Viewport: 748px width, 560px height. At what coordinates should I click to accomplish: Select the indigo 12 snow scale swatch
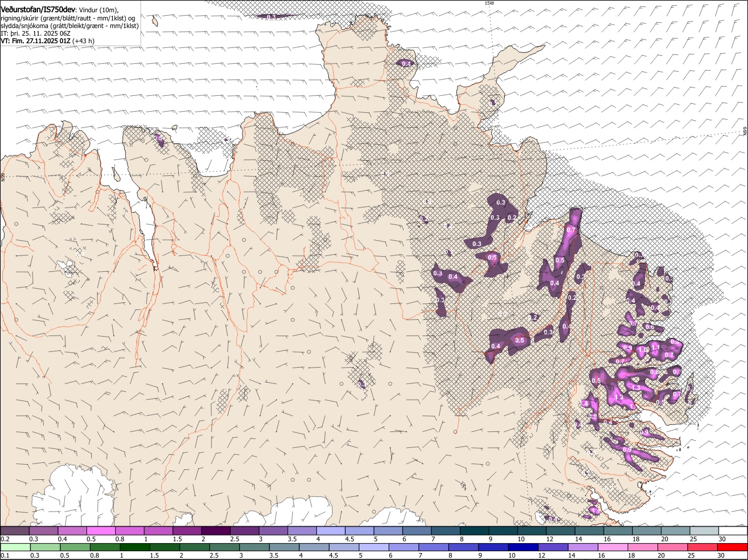pyautogui.click(x=553, y=547)
